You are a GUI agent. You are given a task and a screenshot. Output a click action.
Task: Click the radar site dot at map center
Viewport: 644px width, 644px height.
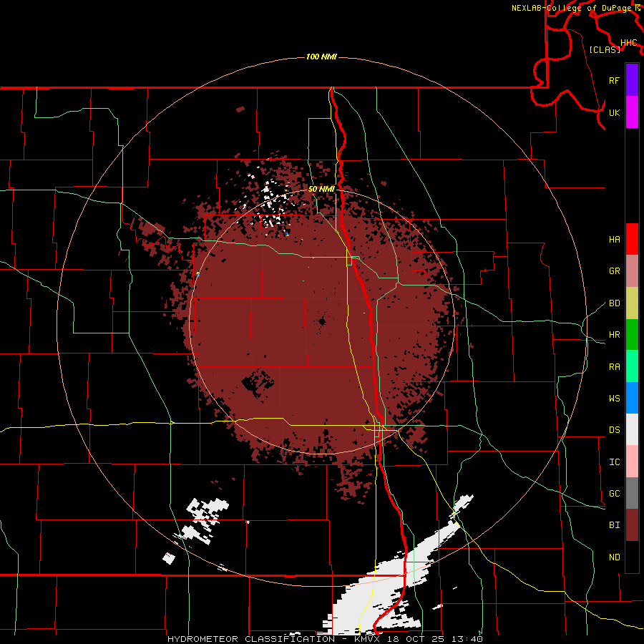[321, 321]
